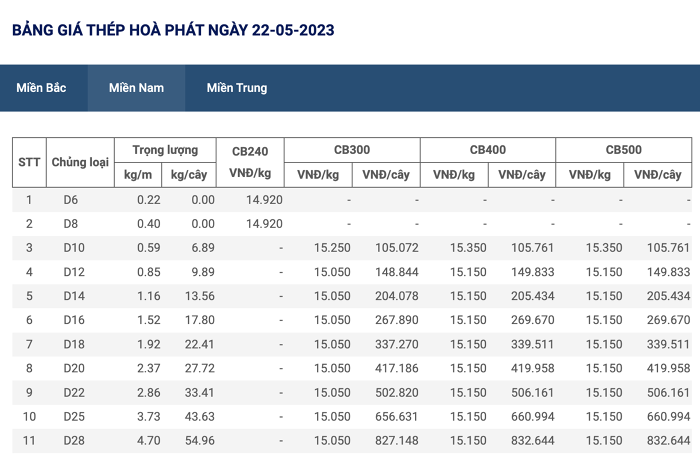Image resolution: width=700 pixels, height=460 pixels.
Task: Click the CB240 VNĐ/kg header
Action: 250,162
